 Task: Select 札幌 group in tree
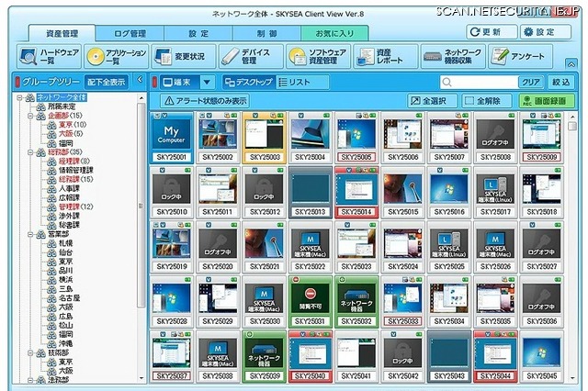coord(65,243)
